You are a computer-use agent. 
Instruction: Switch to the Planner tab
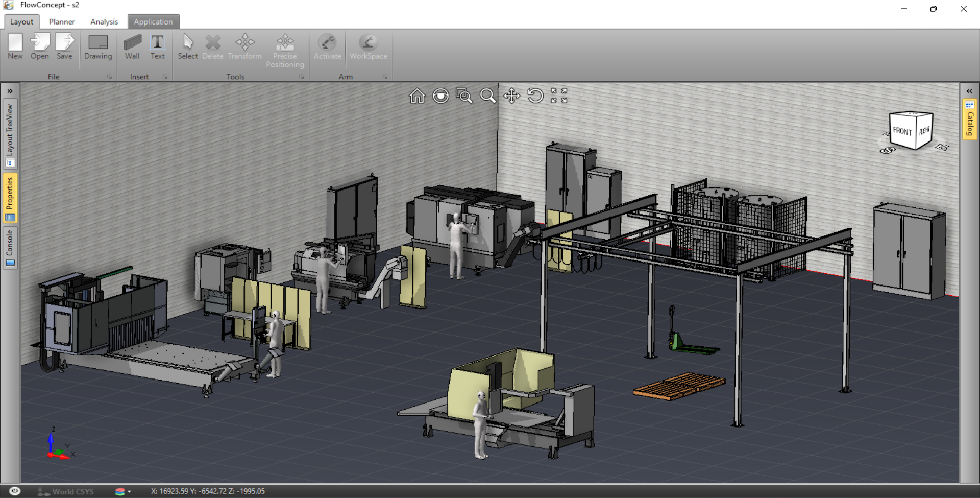[x=62, y=22]
